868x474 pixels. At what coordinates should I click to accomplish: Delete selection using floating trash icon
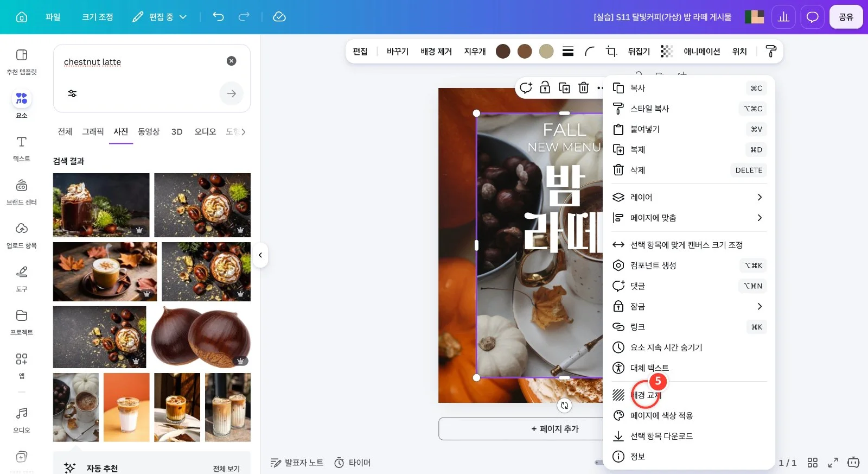pyautogui.click(x=584, y=87)
